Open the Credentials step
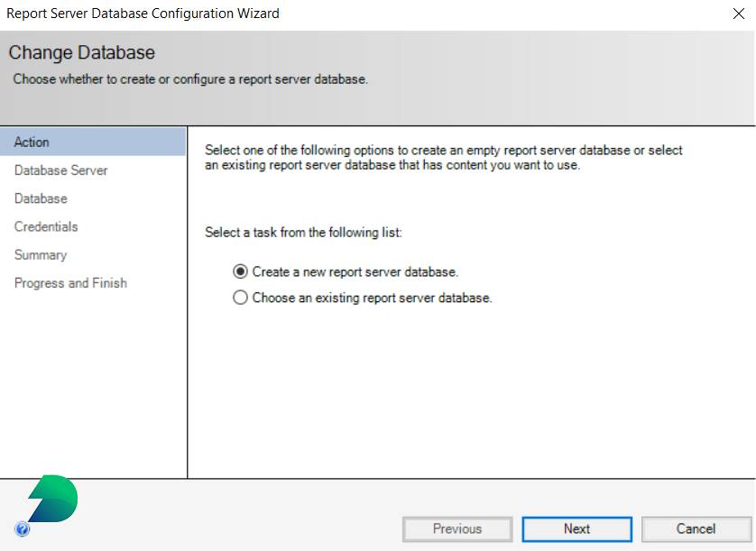Image resolution: width=756 pixels, height=551 pixels. tap(46, 226)
